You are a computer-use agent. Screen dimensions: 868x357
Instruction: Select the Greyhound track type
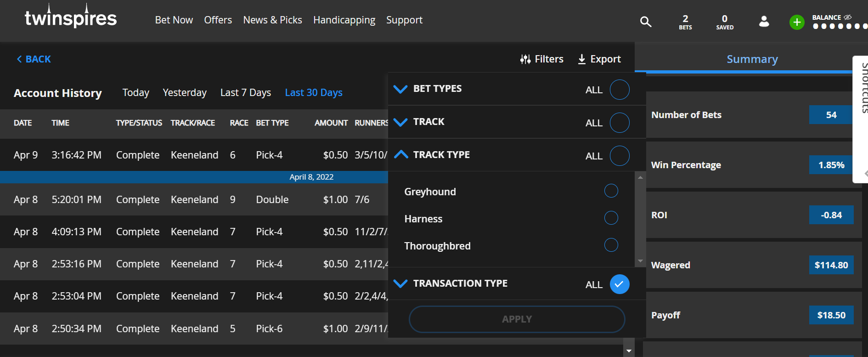[x=611, y=191]
